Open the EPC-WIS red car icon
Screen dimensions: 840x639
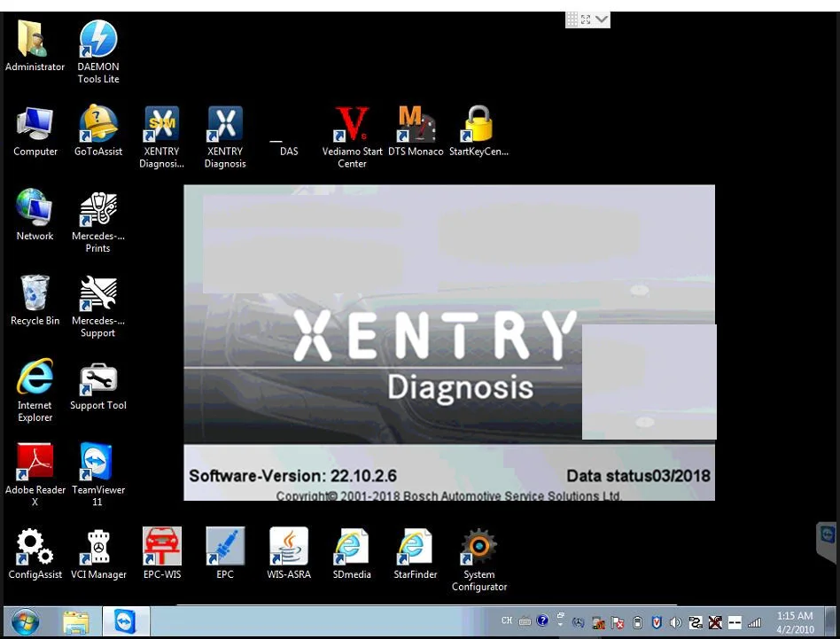click(x=162, y=553)
